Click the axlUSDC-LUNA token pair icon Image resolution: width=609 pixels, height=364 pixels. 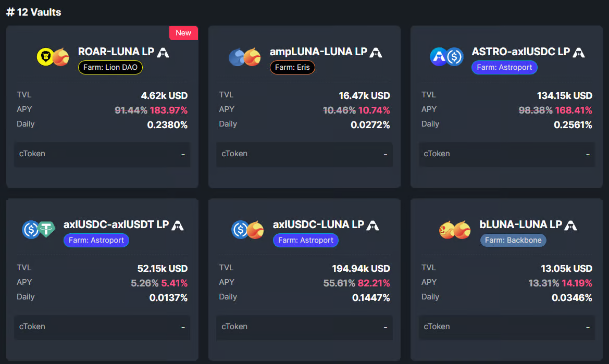pyautogui.click(x=248, y=229)
